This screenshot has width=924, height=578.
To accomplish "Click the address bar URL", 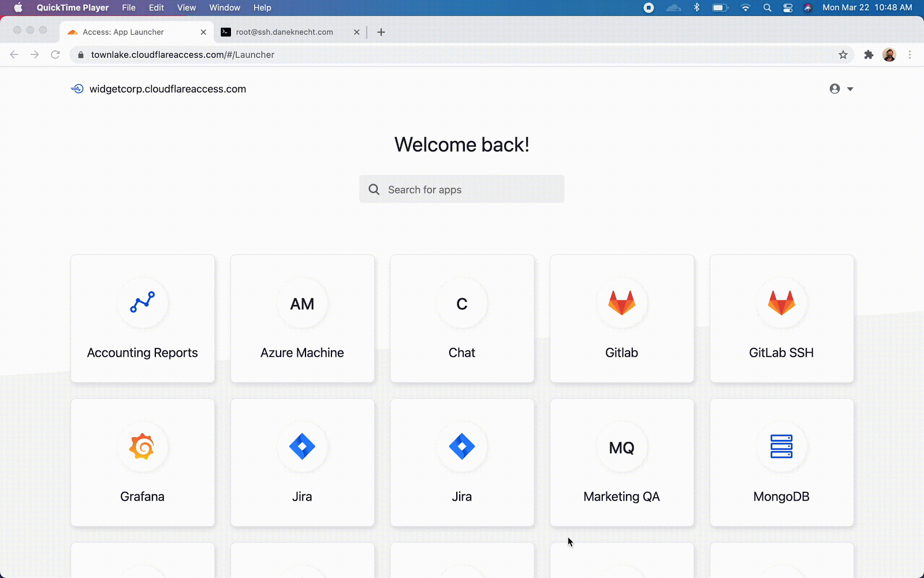I will [x=182, y=55].
